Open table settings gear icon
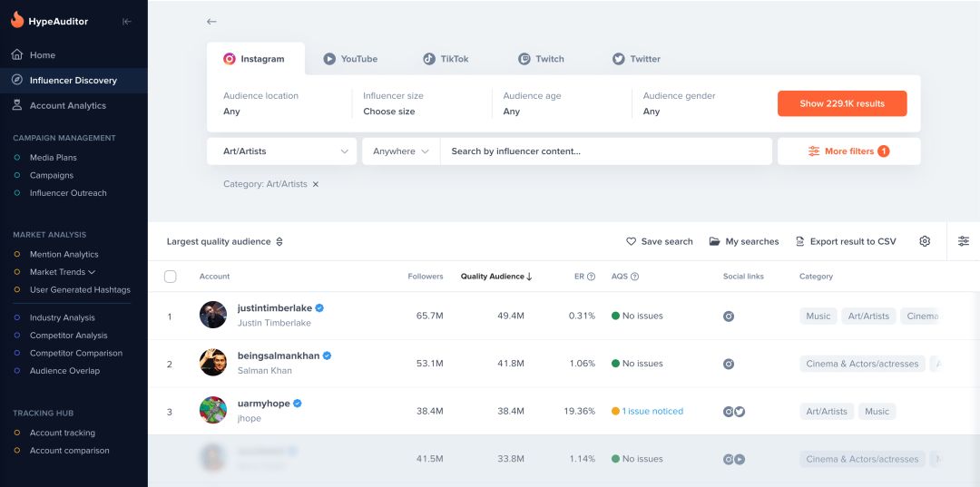980x487 pixels. 925,241
